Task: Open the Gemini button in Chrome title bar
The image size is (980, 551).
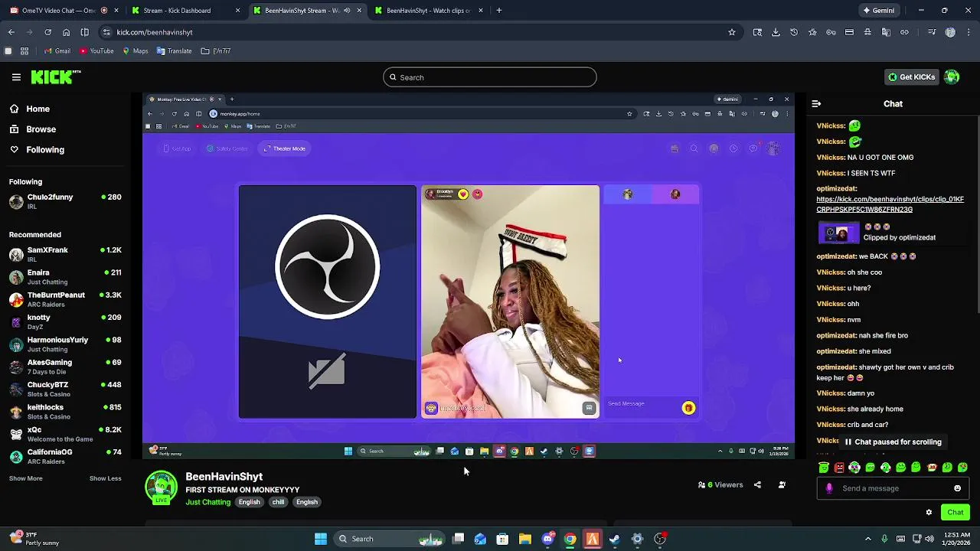Action: (878, 11)
